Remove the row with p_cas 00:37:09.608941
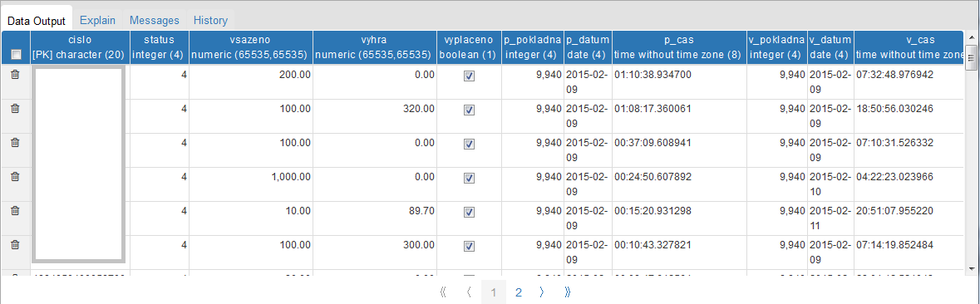980x304 pixels. click(x=16, y=142)
